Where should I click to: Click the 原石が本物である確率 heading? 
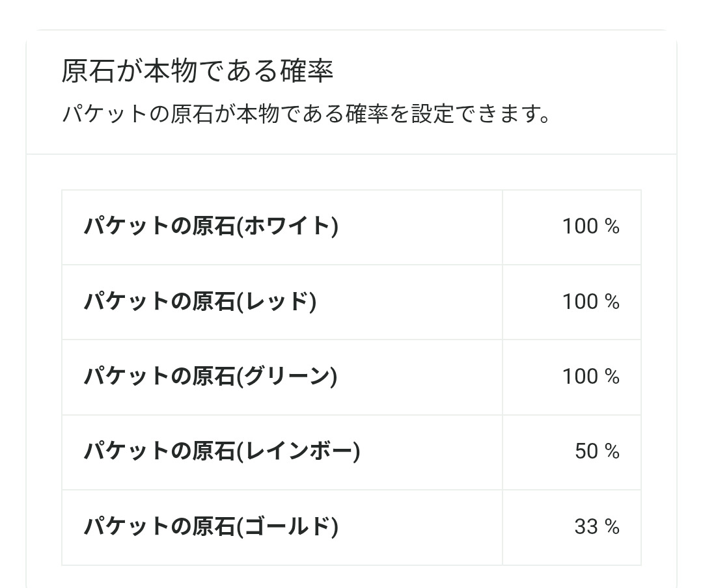(197, 71)
